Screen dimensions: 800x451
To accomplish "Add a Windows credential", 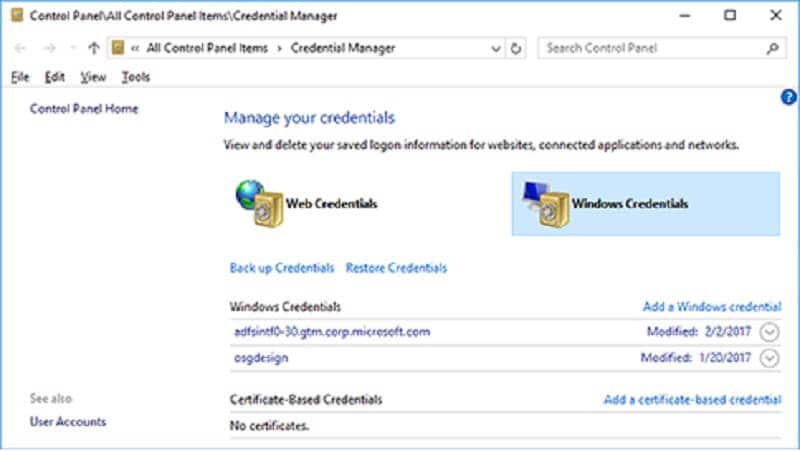I will pyautogui.click(x=711, y=306).
